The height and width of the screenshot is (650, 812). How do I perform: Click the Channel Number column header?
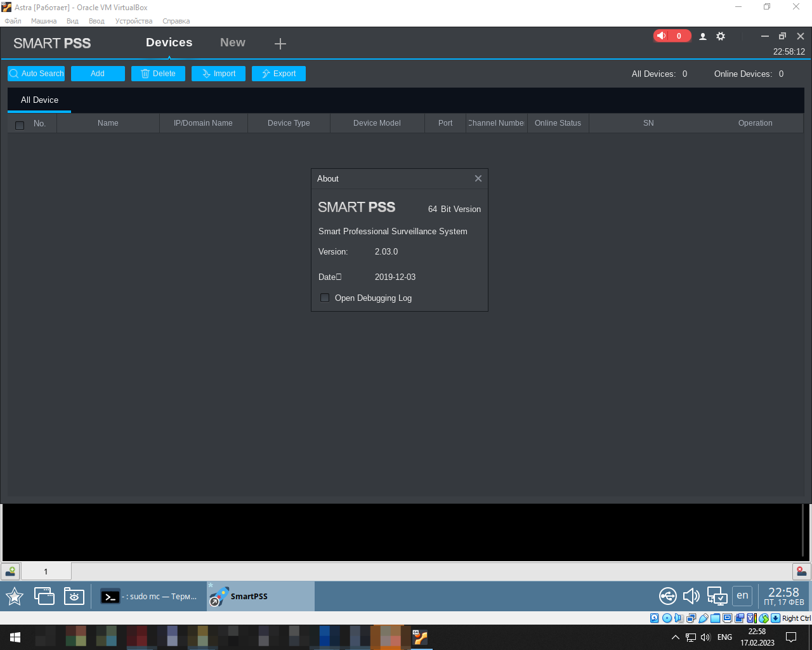point(497,123)
